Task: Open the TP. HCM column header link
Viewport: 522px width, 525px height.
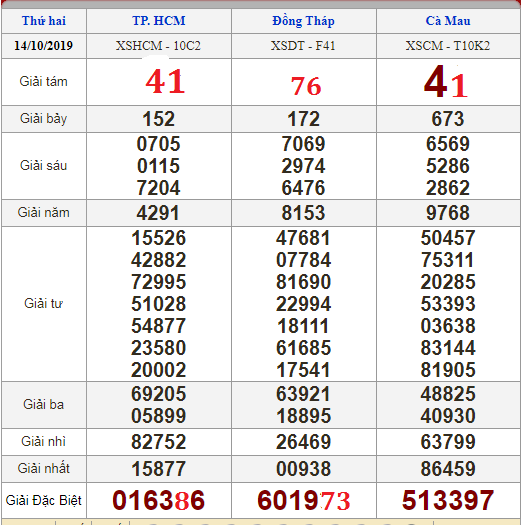Action: point(159,21)
